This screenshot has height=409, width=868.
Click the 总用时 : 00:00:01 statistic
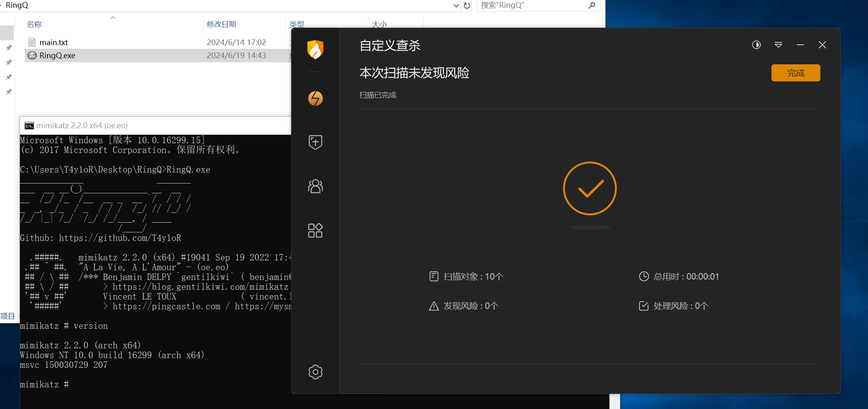click(x=686, y=277)
